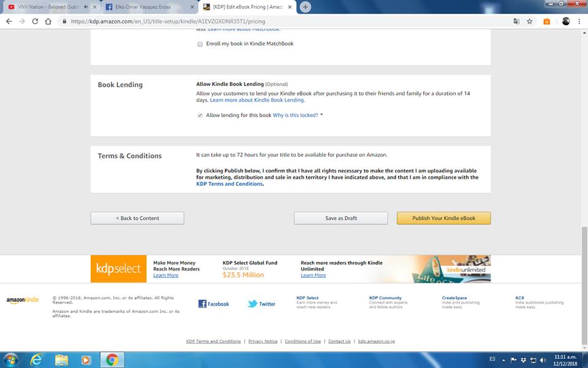Image resolution: width=588 pixels, height=368 pixels.
Task: Click the Twitter bird icon in the footer
Action: click(x=252, y=304)
